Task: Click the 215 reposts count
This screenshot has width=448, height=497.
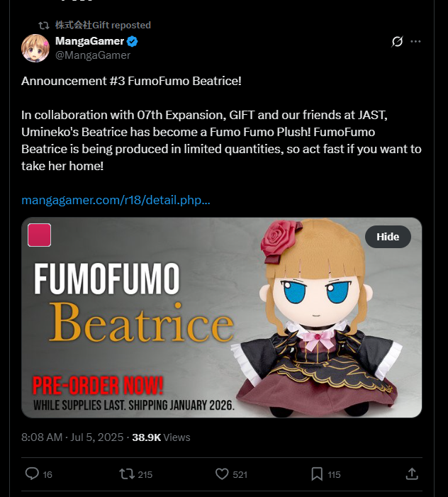Action: coord(145,474)
